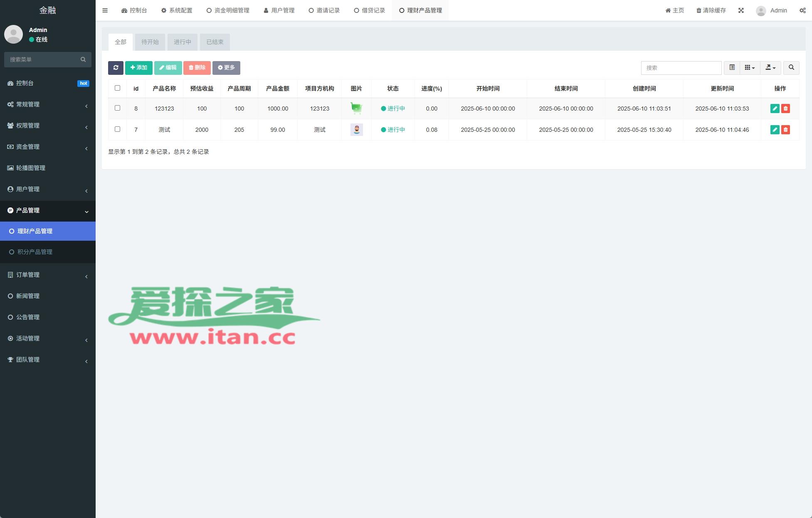Collapse 产品管理 sidebar menu
The height and width of the screenshot is (518, 812).
[48, 210]
